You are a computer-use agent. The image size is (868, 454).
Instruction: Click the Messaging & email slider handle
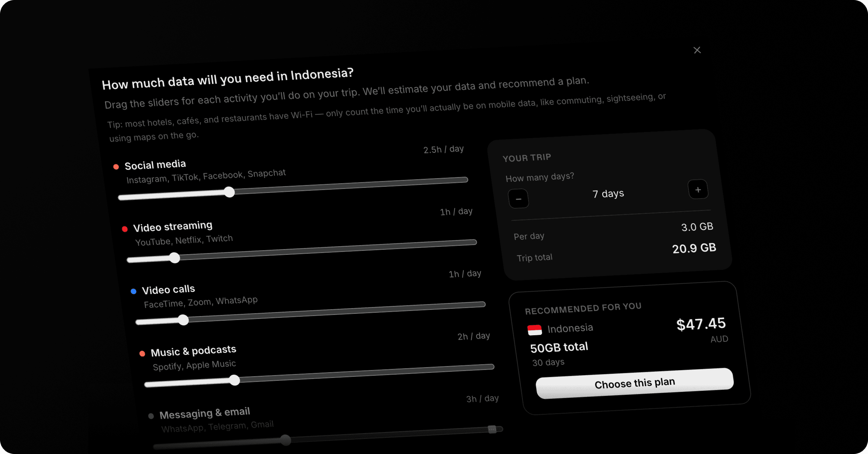point(286,440)
